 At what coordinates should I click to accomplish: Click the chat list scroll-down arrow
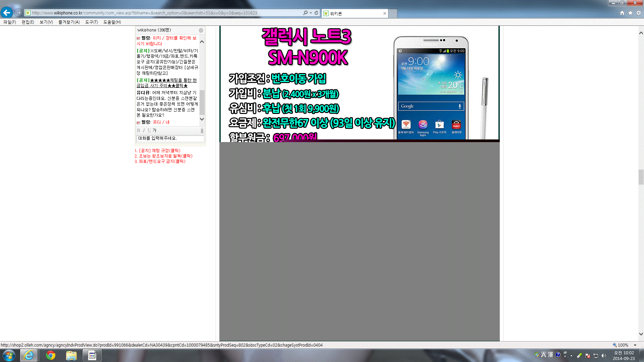tap(202, 119)
